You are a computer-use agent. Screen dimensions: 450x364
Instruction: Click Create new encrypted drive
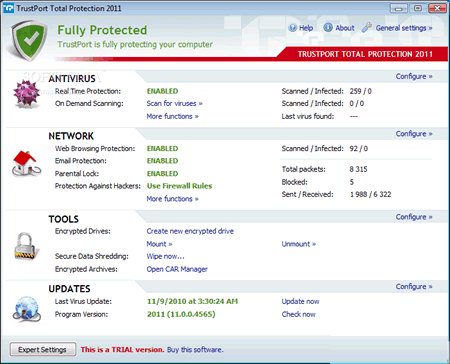tap(190, 231)
